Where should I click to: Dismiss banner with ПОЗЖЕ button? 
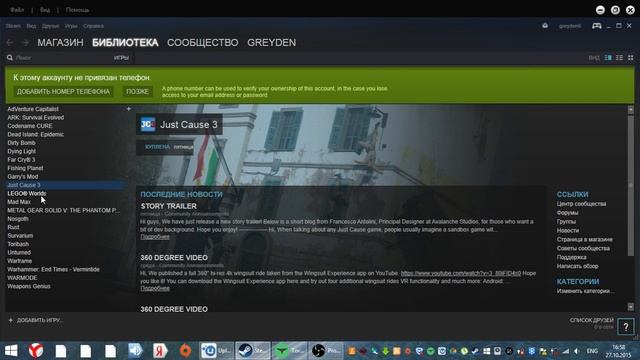137,91
